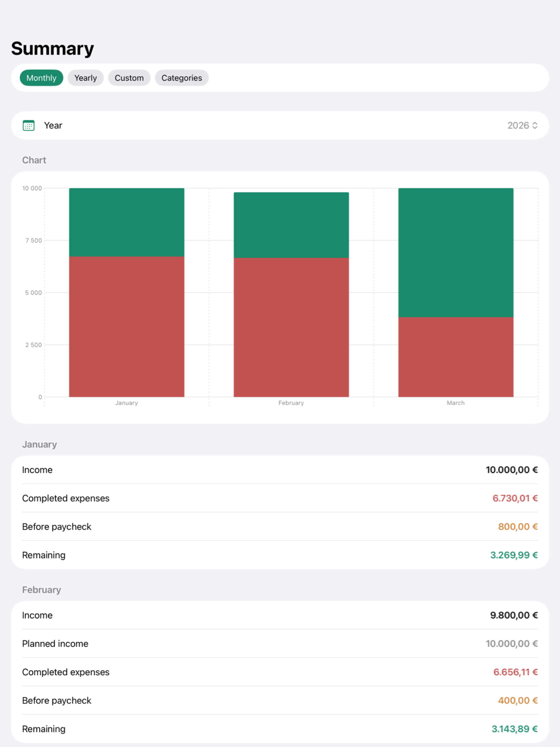The width and height of the screenshot is (560, 747).
Task: Click the February section header
Action: [x=42, y=590]
